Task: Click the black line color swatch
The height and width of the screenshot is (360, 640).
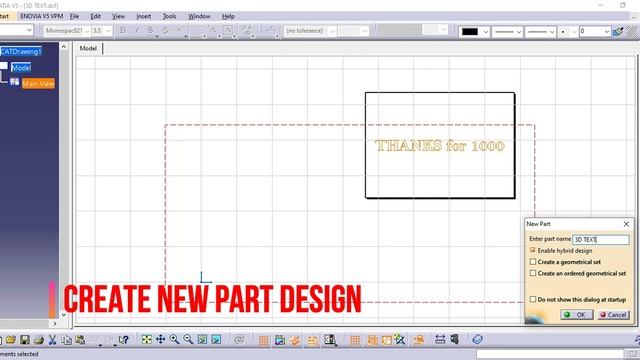Action: [x=470, y=31]
